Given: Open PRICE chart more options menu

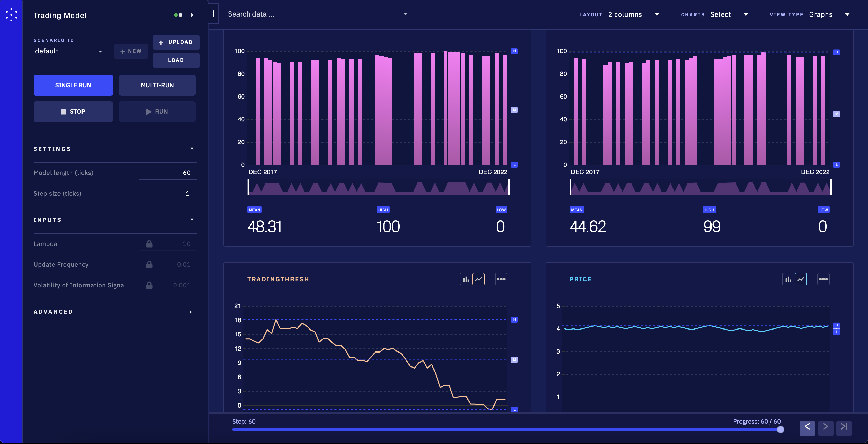Looking at the screenshot, I should [x=824, y=279].
